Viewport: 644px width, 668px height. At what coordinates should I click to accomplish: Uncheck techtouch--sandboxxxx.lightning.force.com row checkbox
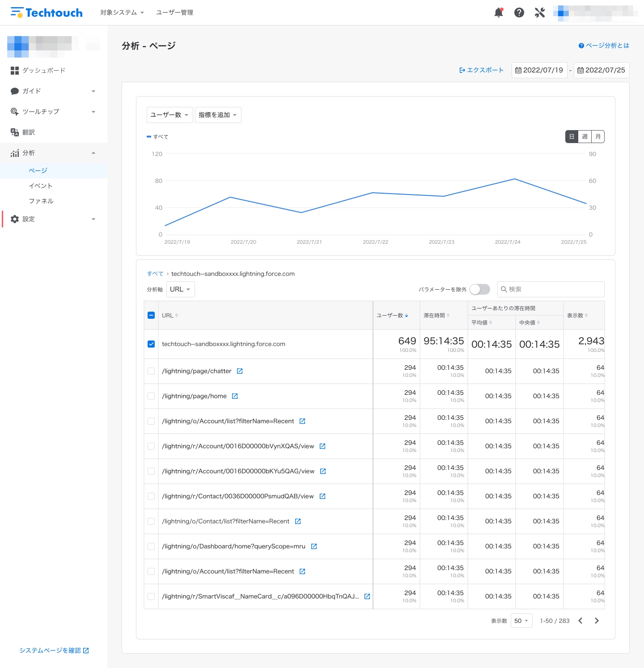pyautogui.click(x=151, y=344)
